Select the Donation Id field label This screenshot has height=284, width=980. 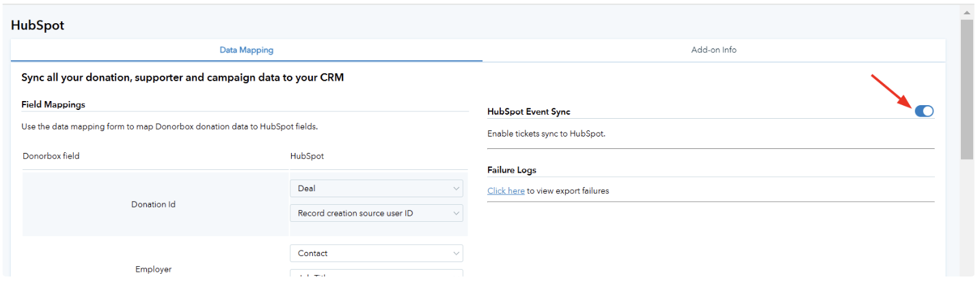[153, 204]
